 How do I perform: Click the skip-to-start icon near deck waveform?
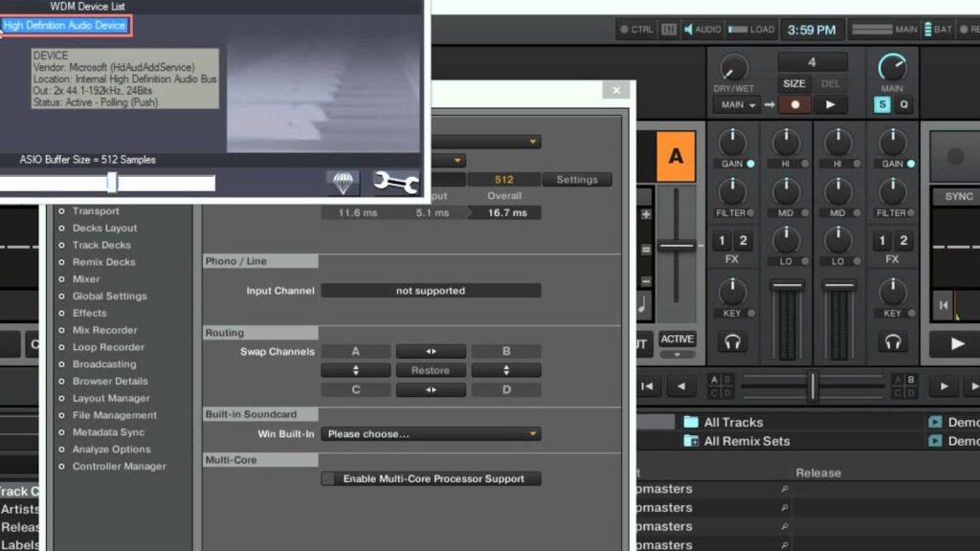pos(943,305)
